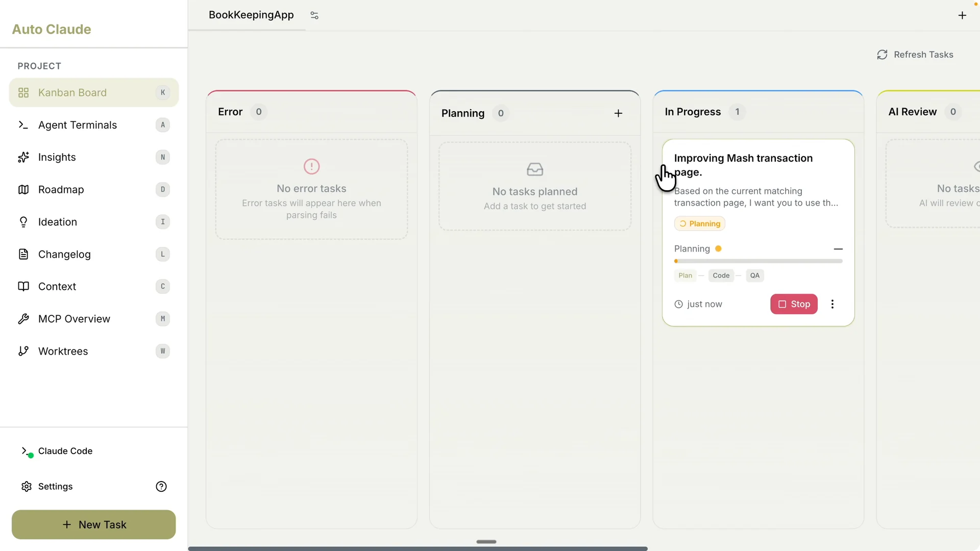The width and height of the screenshot is (980, 551).
Task: Click the 'No tasks planned' placeholder text
Action: tap(535, 192)
